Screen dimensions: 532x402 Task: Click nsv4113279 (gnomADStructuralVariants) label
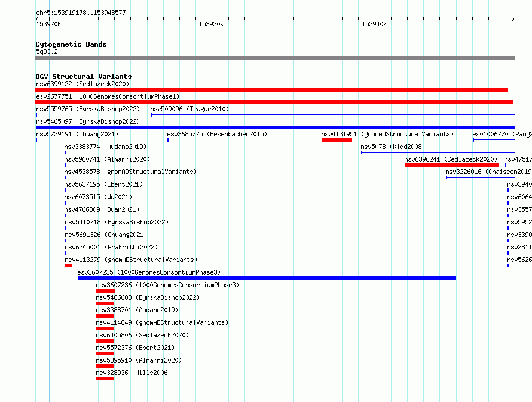tap(131, 260)
